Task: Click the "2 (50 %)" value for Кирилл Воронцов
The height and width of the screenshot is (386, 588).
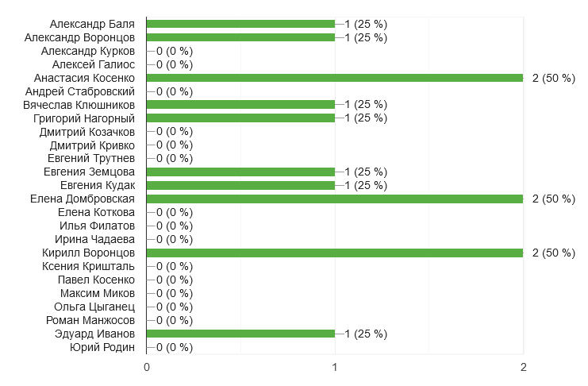Action: pyautogui.click(x=554, y=253)
